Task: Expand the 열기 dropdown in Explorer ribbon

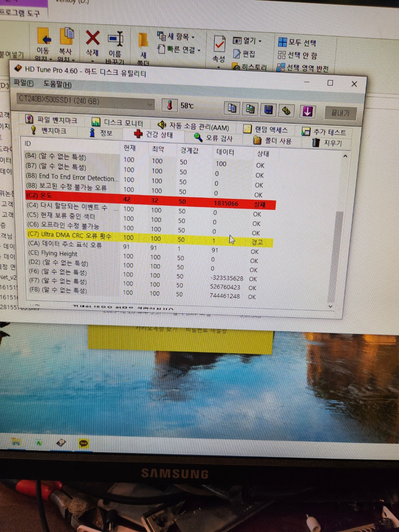Action: click(x=247, y=40)
